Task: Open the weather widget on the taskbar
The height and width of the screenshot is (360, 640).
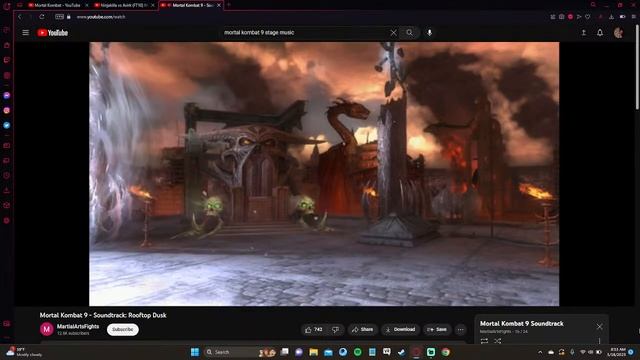Action: (x=24, y=352)
